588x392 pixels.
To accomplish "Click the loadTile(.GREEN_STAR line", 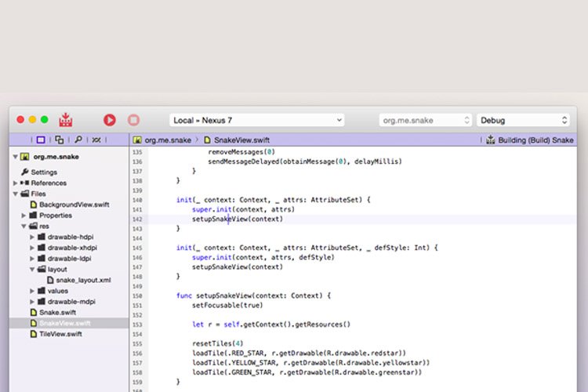I will [307, 372].
